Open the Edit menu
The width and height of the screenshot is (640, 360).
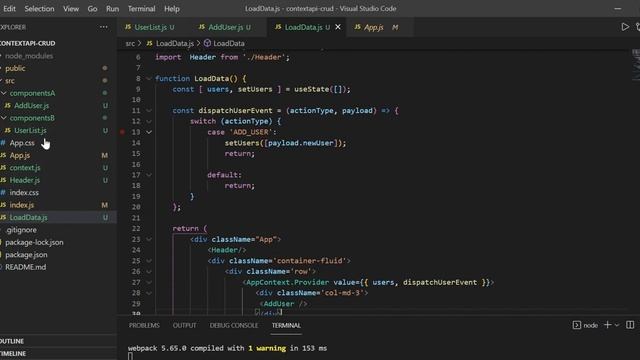9,9
